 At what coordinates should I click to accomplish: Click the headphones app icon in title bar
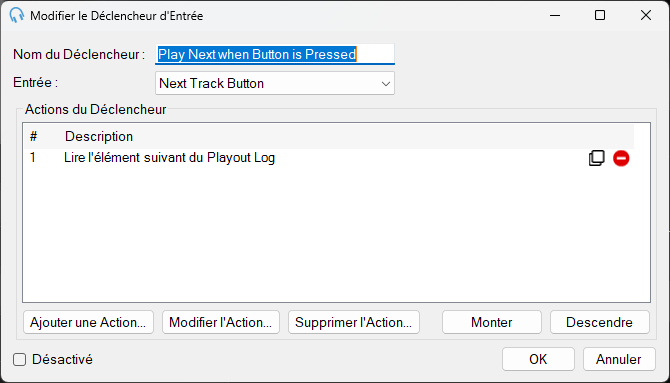(x=17, y=16)
